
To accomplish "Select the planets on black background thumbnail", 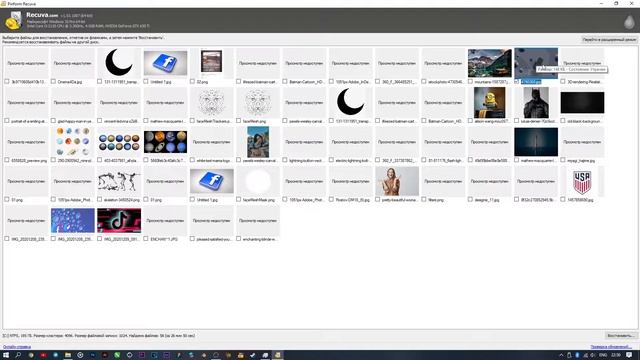I will tap(165, 142).
